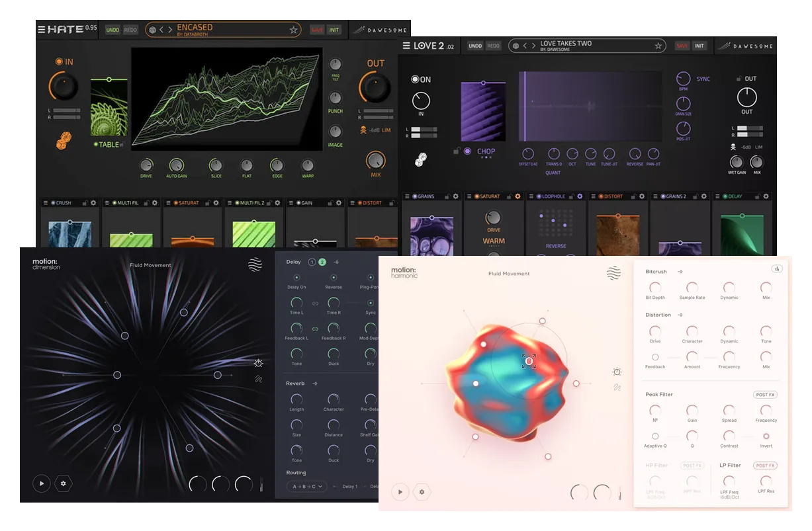
Task: Toggle the GRAINS module power indicator
Action: pos(414,196)
